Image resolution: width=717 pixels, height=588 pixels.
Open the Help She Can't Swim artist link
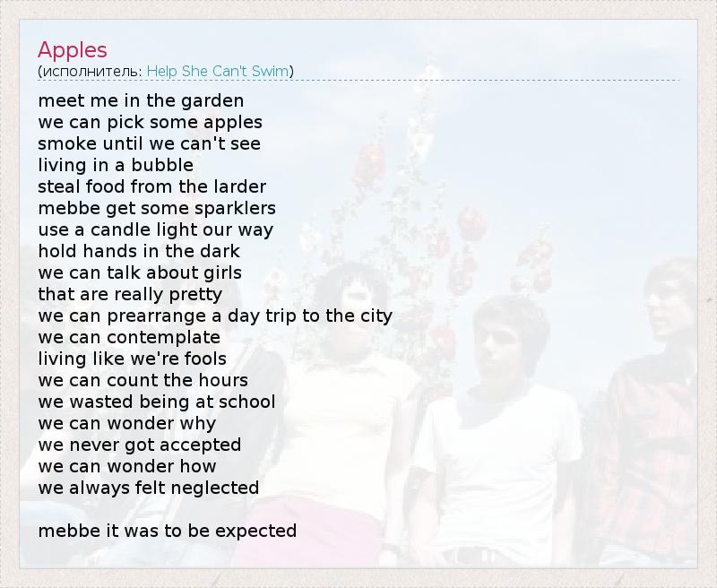[218, 71]
